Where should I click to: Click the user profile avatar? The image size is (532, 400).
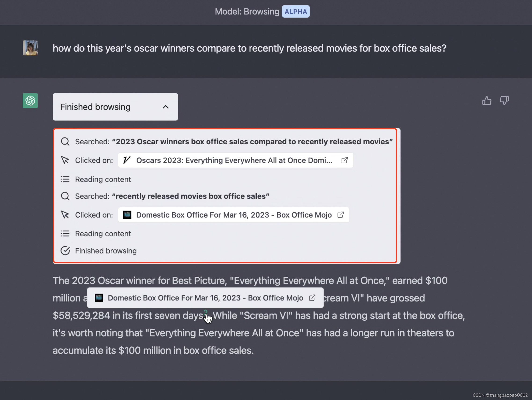click(x=30, y=48)
